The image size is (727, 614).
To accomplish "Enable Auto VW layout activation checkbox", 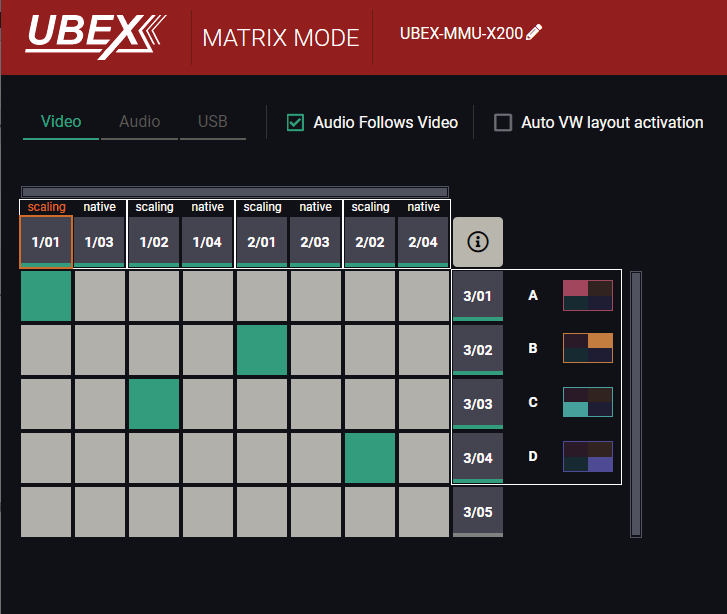I will pyautogui.click(x=503, y=122).
